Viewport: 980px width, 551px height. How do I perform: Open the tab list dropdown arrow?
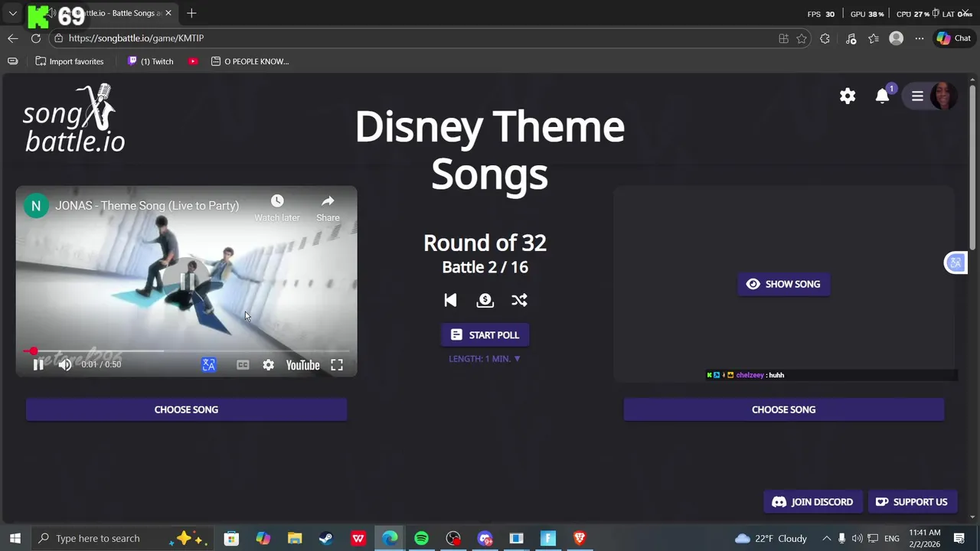13,13
